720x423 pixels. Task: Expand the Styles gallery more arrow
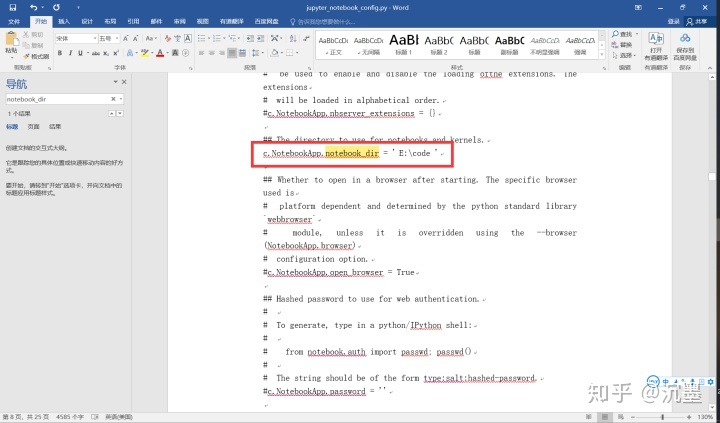point(602,55)
